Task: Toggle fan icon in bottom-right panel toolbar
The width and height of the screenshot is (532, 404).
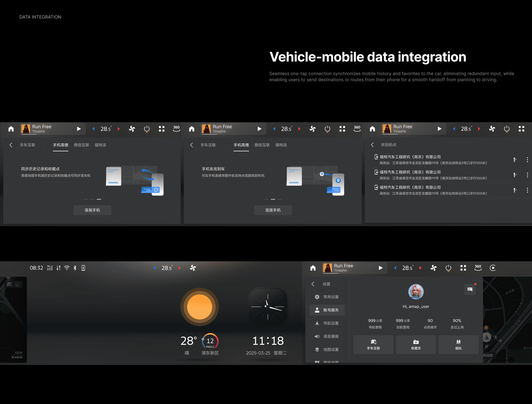Action: (434, 268)
